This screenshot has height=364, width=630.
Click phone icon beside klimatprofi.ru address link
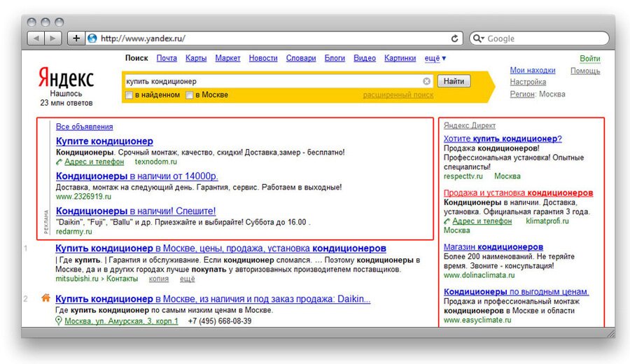click(447, 221)
